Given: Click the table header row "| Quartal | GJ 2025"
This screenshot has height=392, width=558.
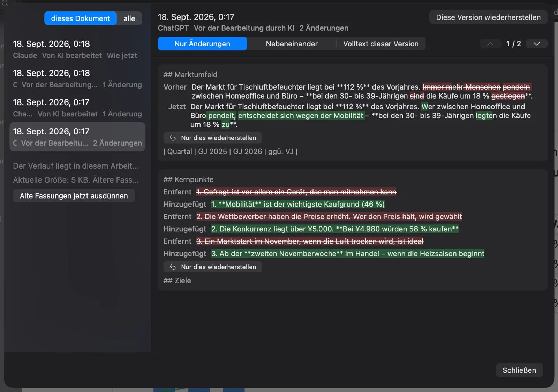Looking at the screenshot, I should [x=231, y=152].
